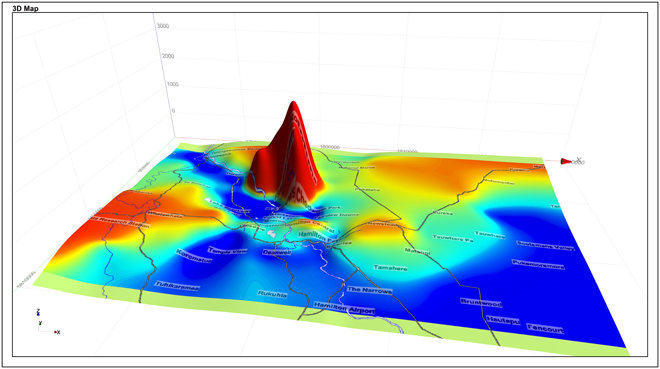Viewport: 660px width, 369px height.
Task: Click the Bruntwood place label
Action: (481, 303)
